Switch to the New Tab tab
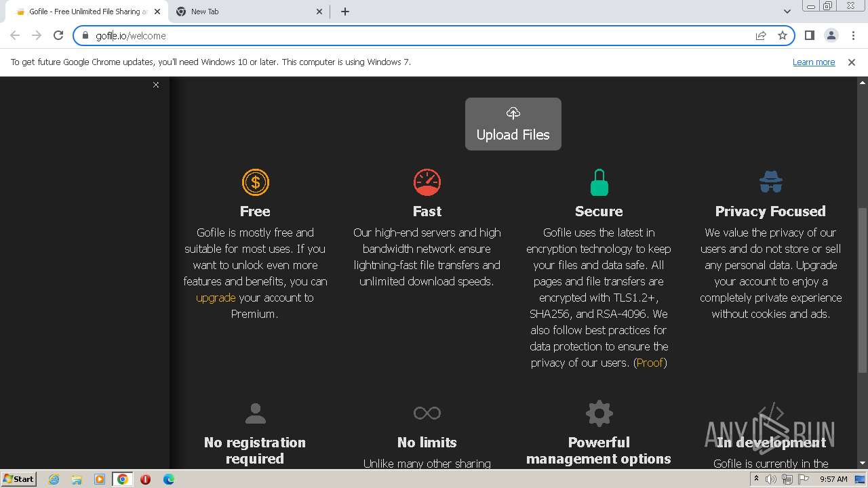Image resolution: width=868 pixels, height=488 pixels. coord(249,12)
